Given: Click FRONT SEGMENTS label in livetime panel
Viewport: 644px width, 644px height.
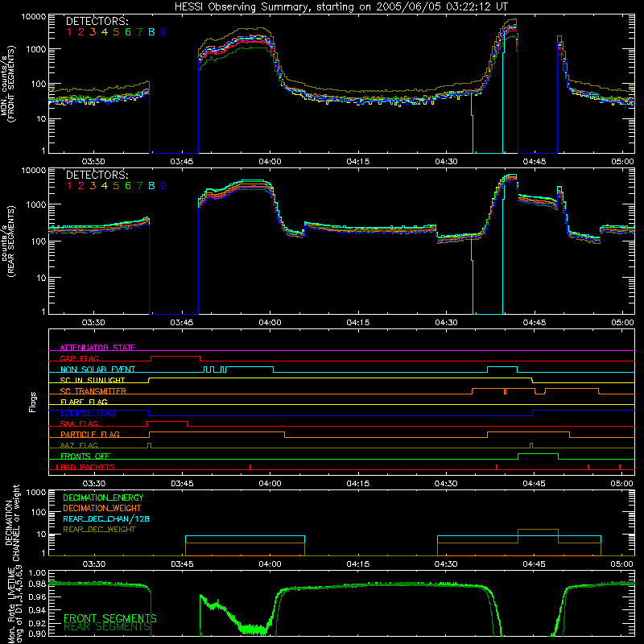Looking at the screenshot, I should tap(110, 618).
